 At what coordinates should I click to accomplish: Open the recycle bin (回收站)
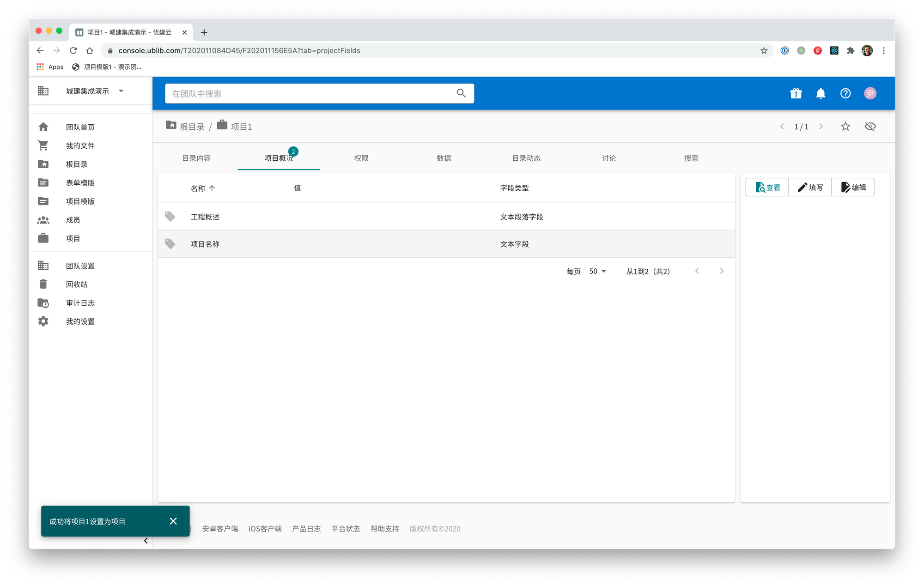coord(76,284)
